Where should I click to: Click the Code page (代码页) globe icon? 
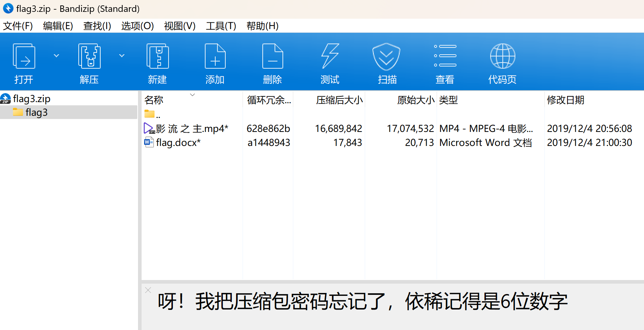(502, 56)
